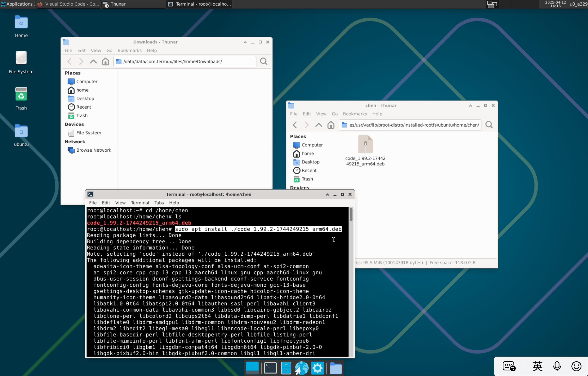Switch to Visual Studio Code taskbar button
The width and height of the screenshot is (588, 376).
(69, 4)
